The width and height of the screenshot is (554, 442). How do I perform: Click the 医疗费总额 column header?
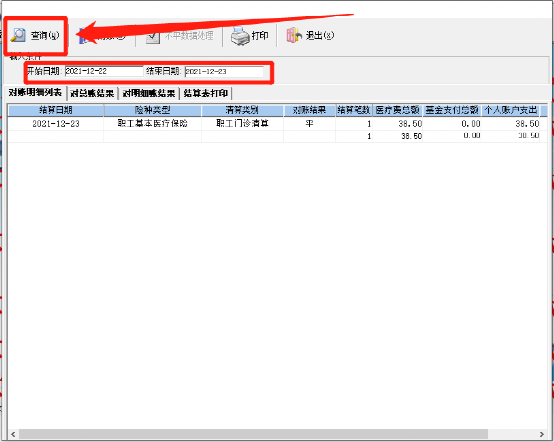pos(397,110)
